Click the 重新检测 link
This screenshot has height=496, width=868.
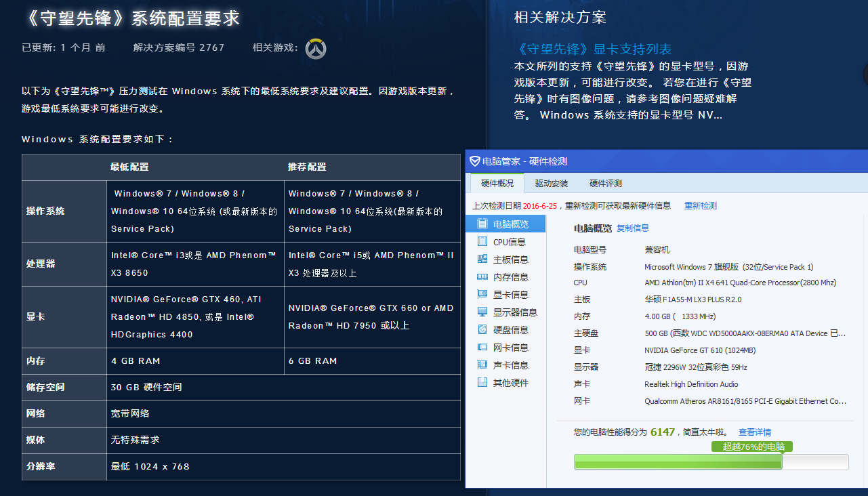click(701, 206)
